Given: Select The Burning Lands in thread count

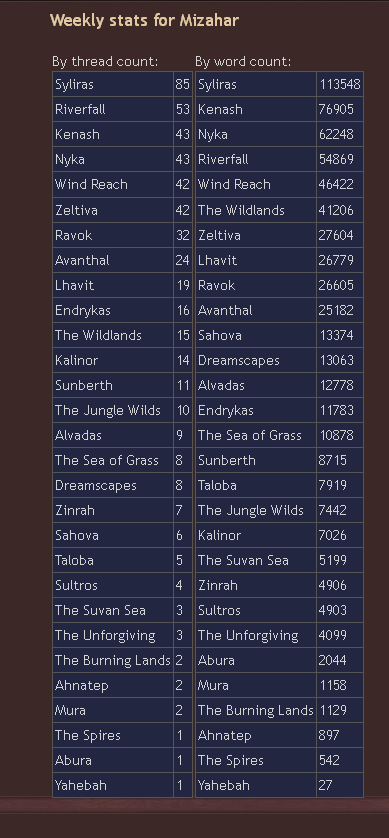Looking at the screenshot, I should coord(113,661).
